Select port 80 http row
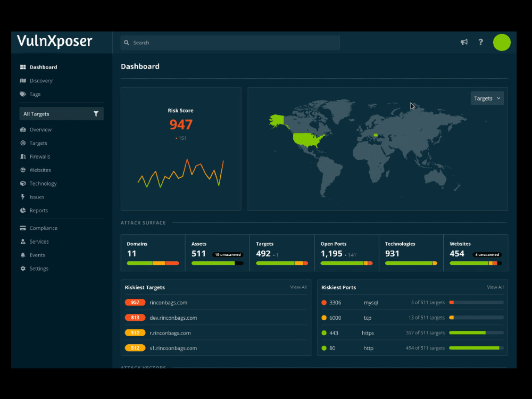This screenshot has width=532, height=399. (412, 348)
